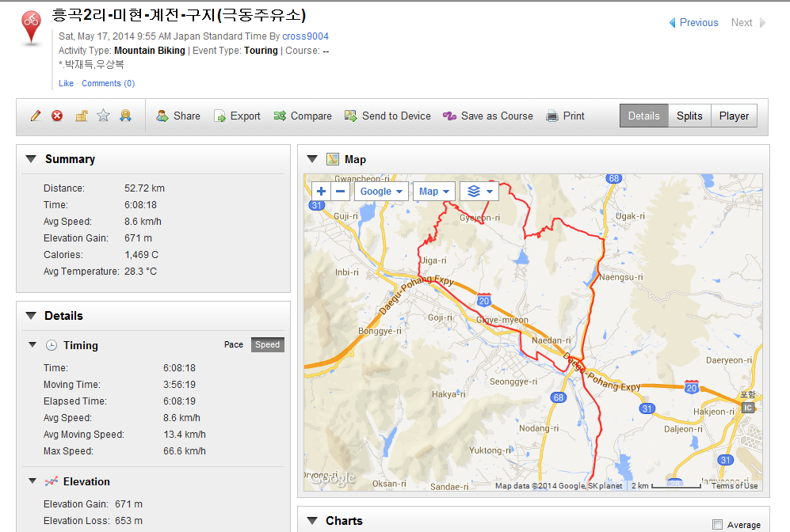Click the Print printer icon
Screen dimensions: 790x532
[552, 116]
